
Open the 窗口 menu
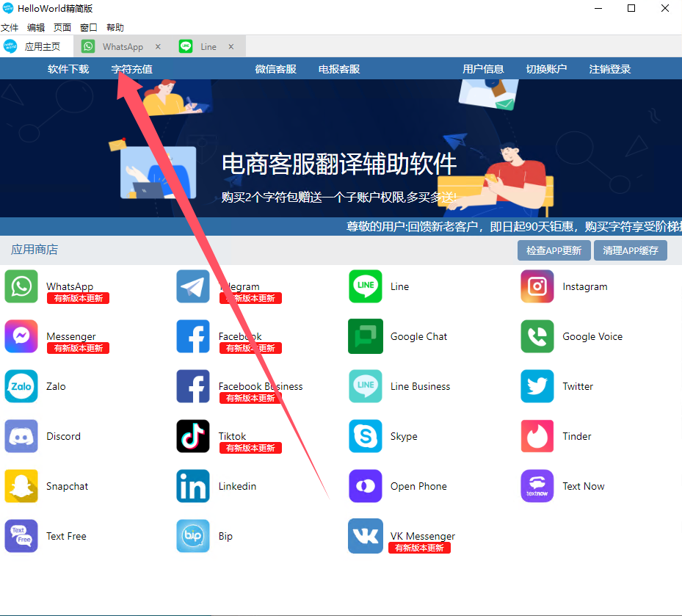(89, 28)
